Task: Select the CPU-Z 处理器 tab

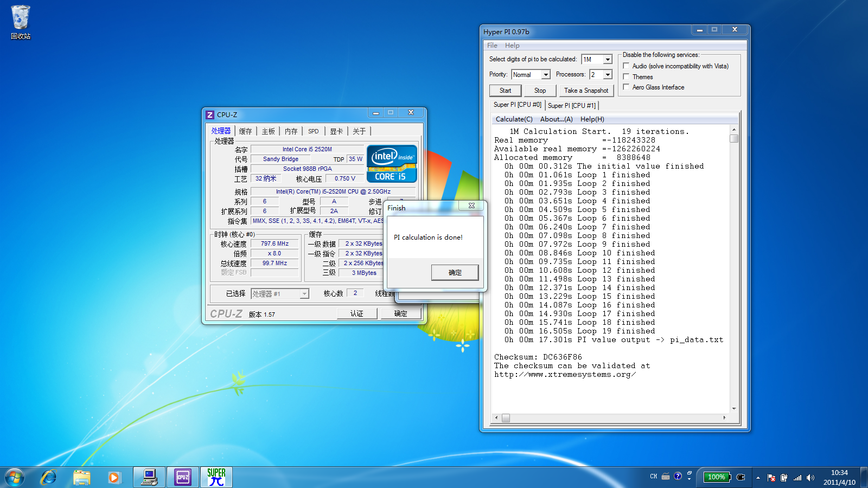Action: 221,131
